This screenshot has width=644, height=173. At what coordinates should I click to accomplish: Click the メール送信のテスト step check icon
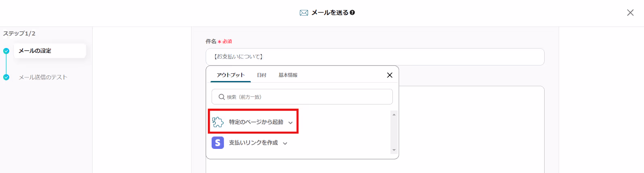6,77
